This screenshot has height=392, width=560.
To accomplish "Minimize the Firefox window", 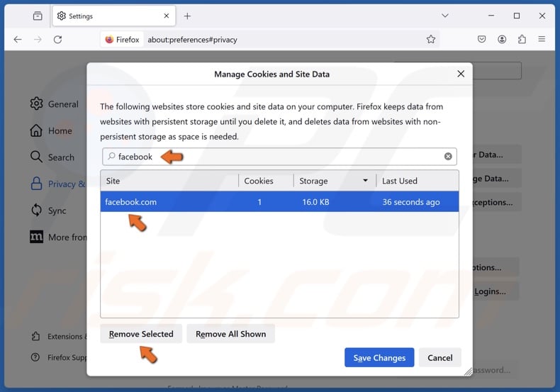I will pos(491,16).
